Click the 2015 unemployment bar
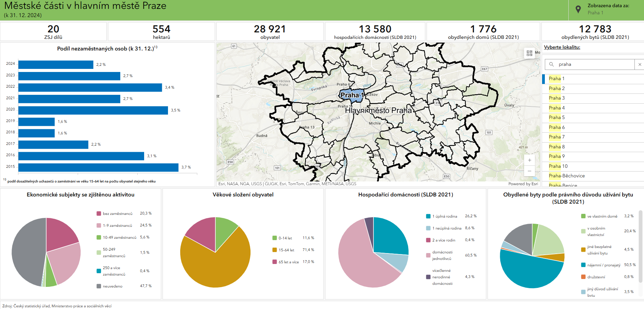 [x=98, y=167]
